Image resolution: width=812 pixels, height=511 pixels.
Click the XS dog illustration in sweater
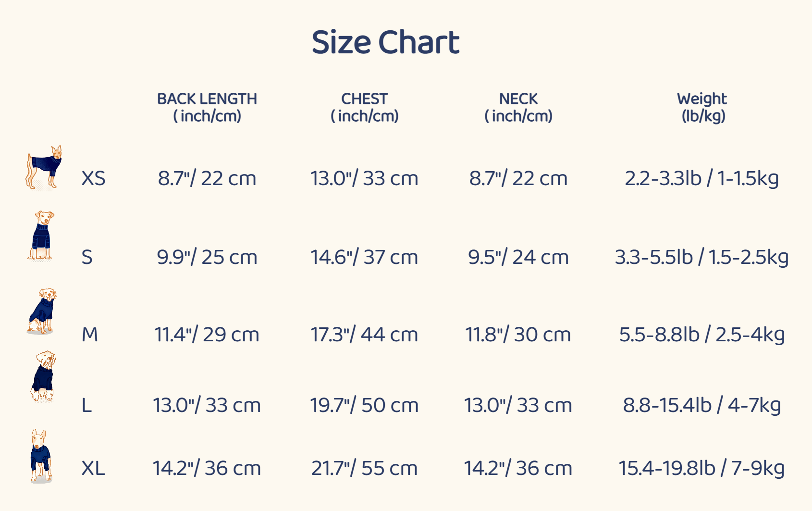tap(44, 167)
